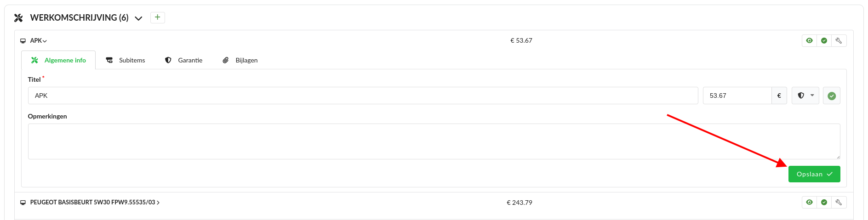The height and width of the screenshot is (220, 868).
Task: Click the euro sign next to price field
Action: 779,96
